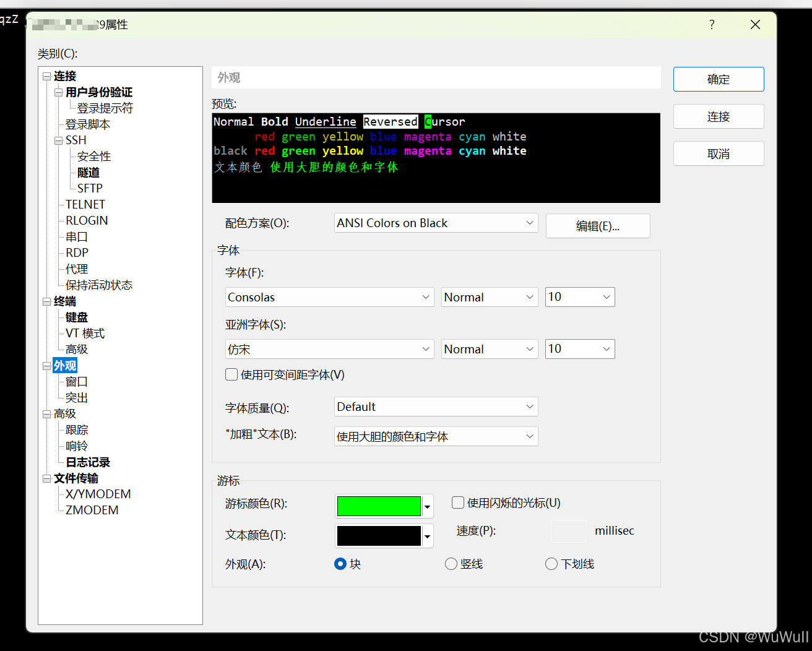Collapse the 用户身份验证 tree node
Screen dimensions: 812x651
[58, 92]
